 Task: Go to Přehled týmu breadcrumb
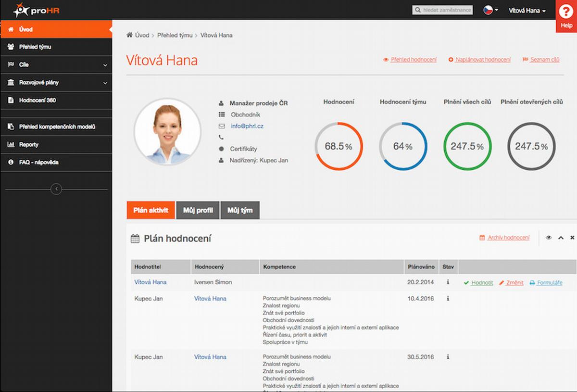pos(175,35)
